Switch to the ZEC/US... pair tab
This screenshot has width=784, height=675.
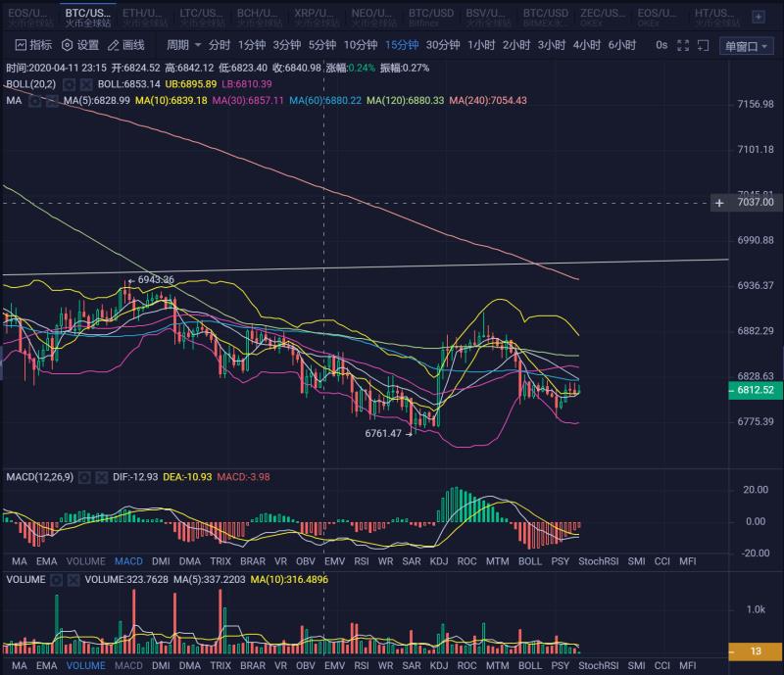click(602, 17)
